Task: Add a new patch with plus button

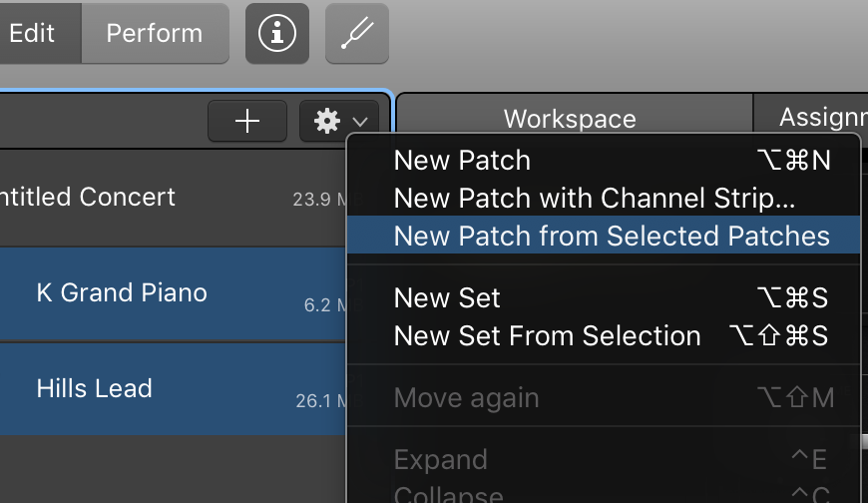Action: pyautogui.click(x=247, y=121)
